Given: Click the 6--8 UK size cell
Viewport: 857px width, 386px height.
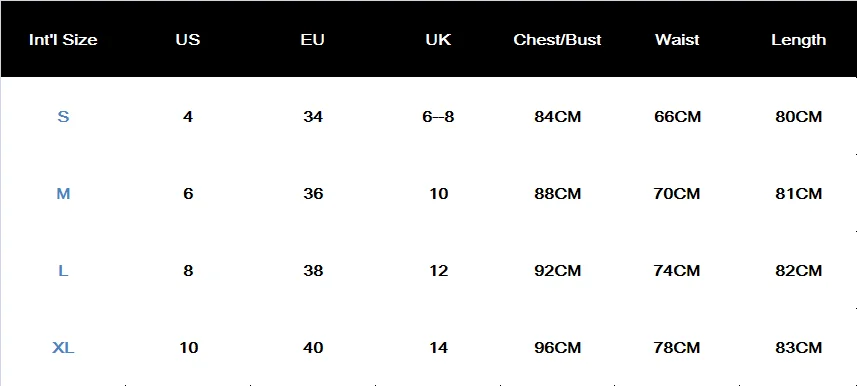Looking at the screenshot, I should (438, 116).
